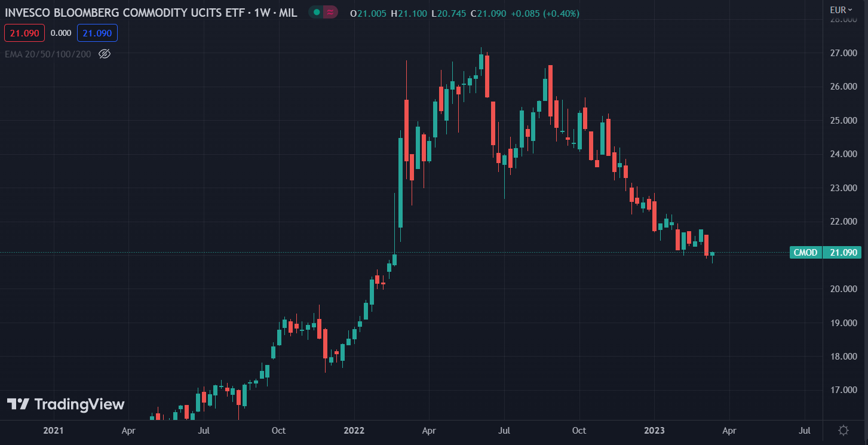Image resolution: width=868 pixels, height=445 pixels.
Task: Click the red approximate-data icon beside the title
Action: [330, 12]
